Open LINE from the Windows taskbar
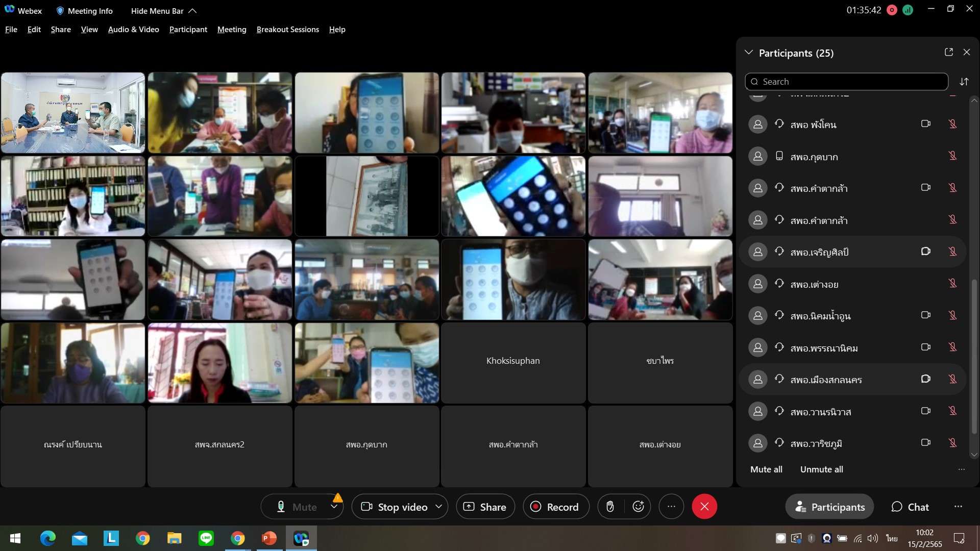980x551 pixels. pyautogui.click(x=206, y=538)
